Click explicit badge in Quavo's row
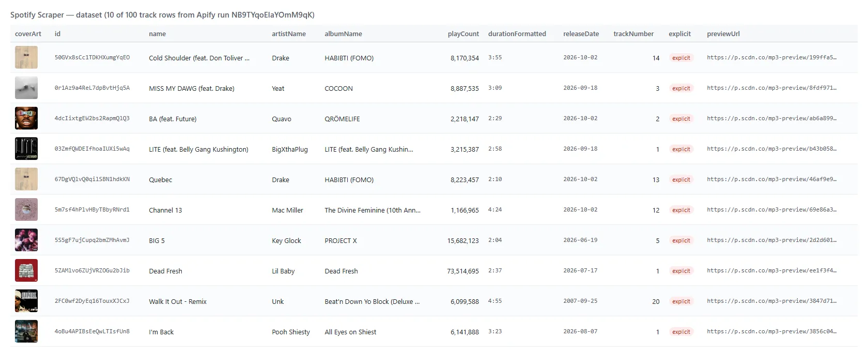 click(x=681, y=119)
